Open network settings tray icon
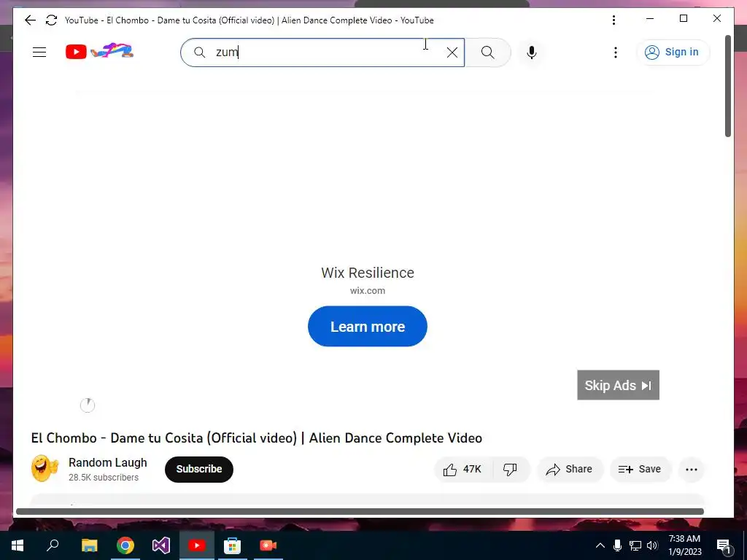 pyautogui.click(x=635, y=545)
